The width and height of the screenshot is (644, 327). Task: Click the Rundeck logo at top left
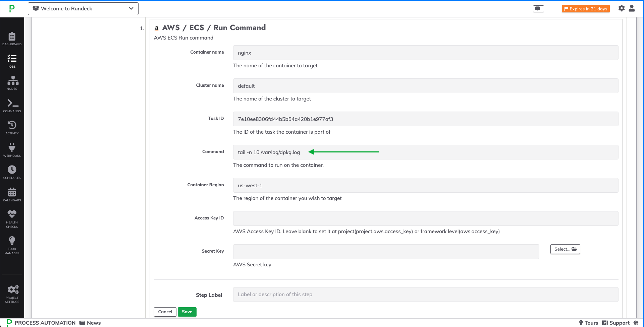(12, 9)
